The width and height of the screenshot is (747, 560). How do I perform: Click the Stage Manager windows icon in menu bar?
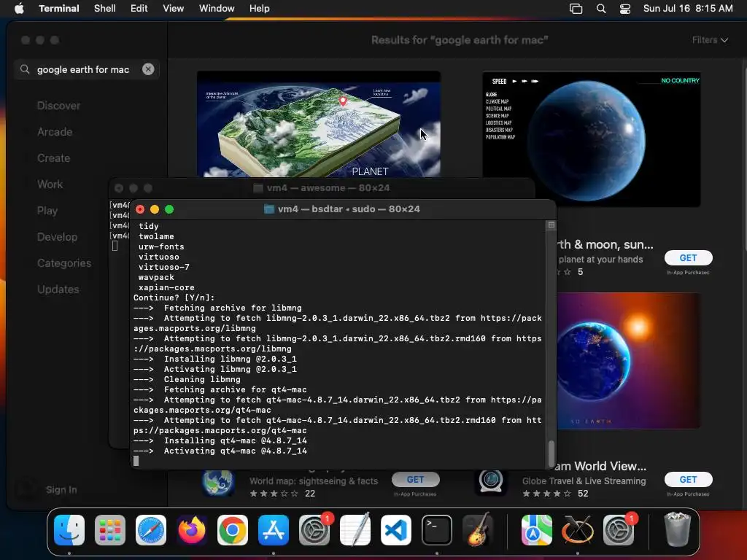[576, 9]
